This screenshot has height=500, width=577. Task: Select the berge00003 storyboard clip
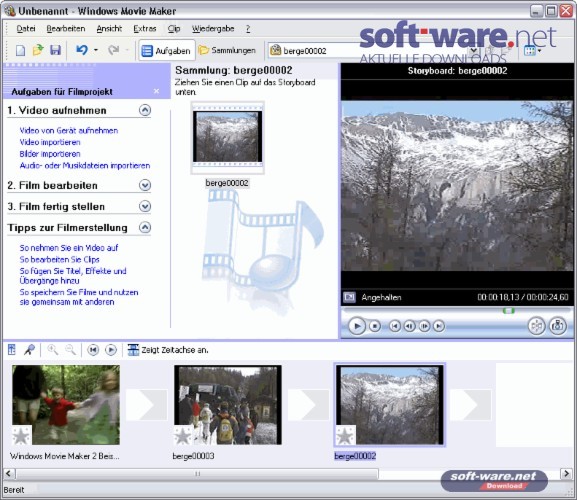pos(228,405)
